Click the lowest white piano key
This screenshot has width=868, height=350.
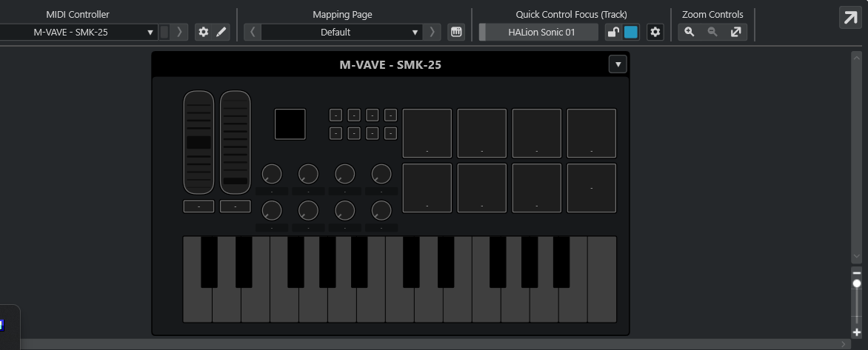pos(197,305)
